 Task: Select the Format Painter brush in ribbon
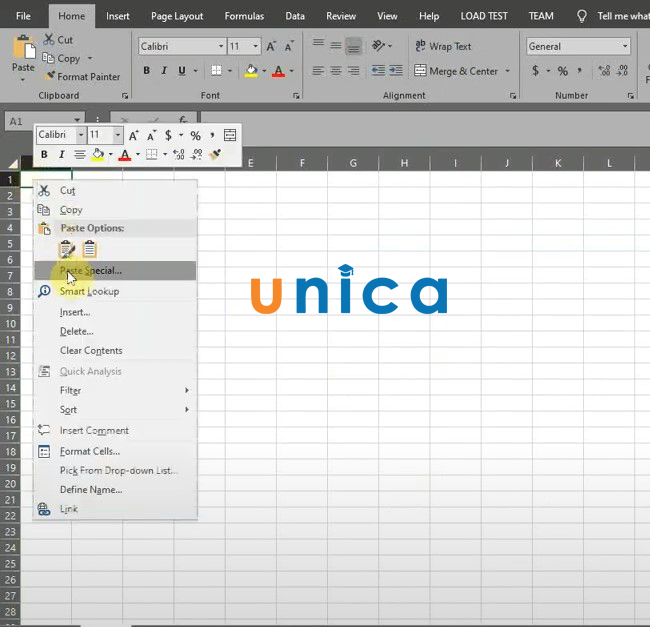click(x=50, y=76)
